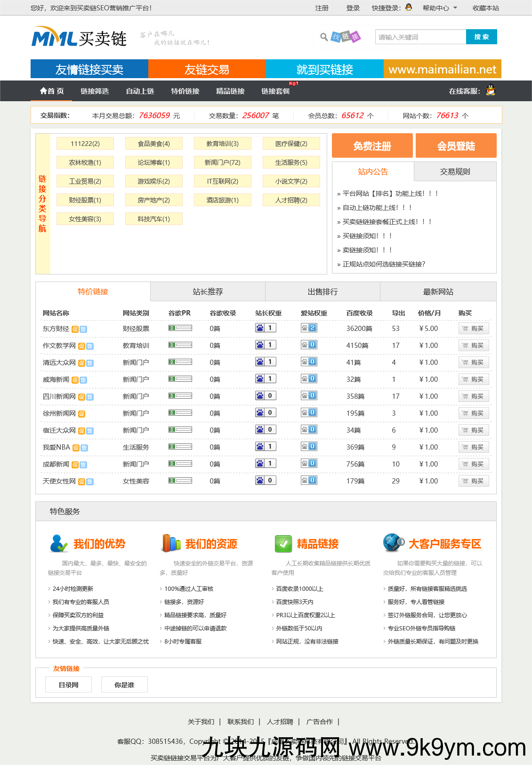This screenshot has height=765, width=532.
Task: Buy link for 四川新闻网 row
Action: pyautogui.click(x=474, y=396)
